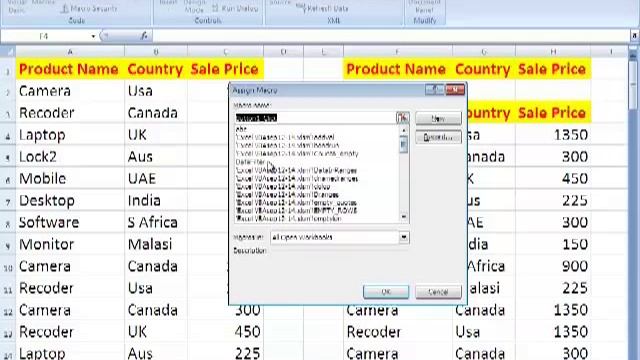The width and height of the screenshot is (640, 360).
Task: Click Run Dialog in Controls group
Action: click(x=235, y=8)
